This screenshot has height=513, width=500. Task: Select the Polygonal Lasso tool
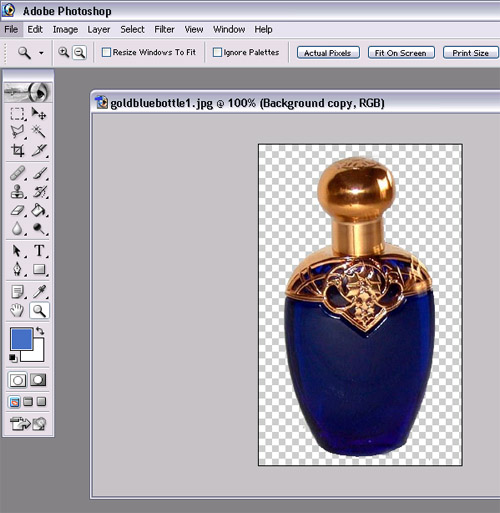17,132
